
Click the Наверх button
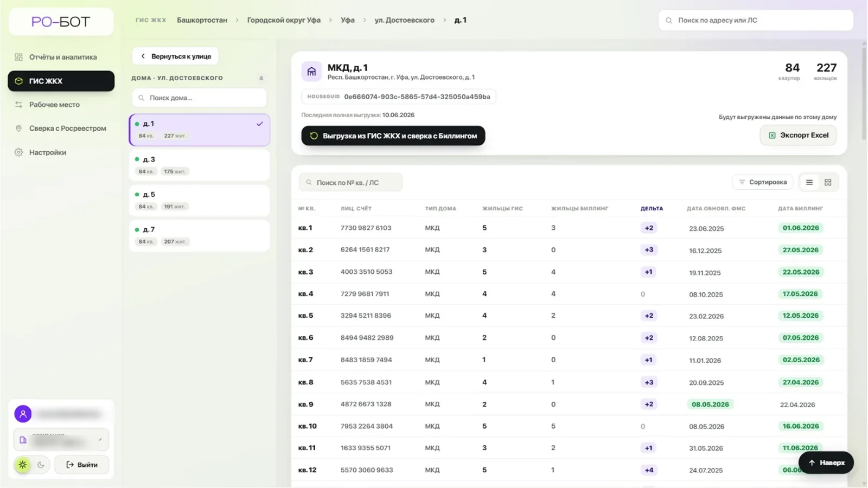(826, 463)
